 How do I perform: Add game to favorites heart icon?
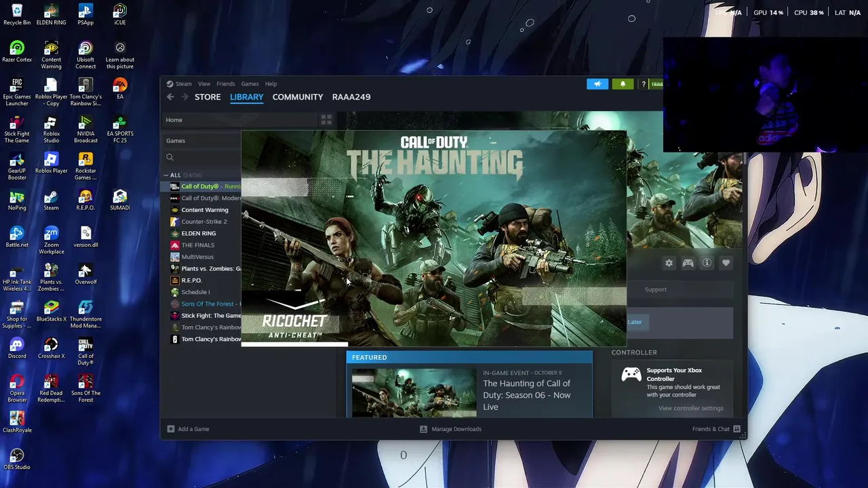point(726,263)
